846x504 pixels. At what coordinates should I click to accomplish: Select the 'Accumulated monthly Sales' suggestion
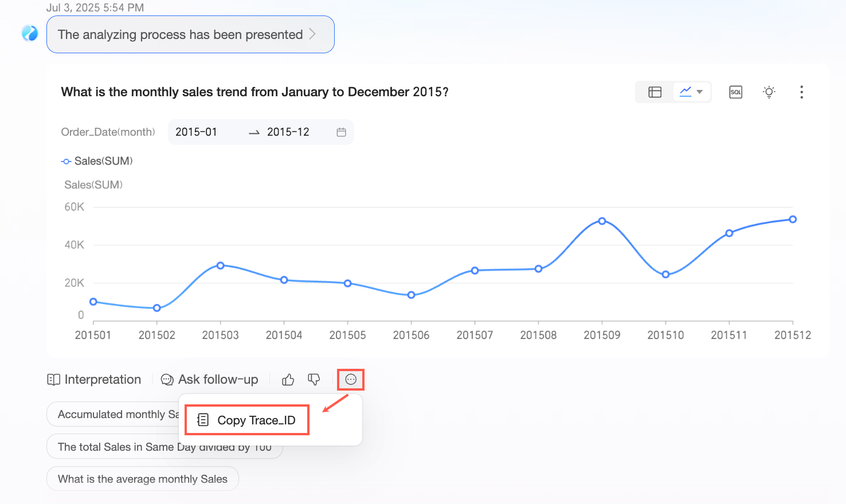pyautogui.click(x=113, y=414)
